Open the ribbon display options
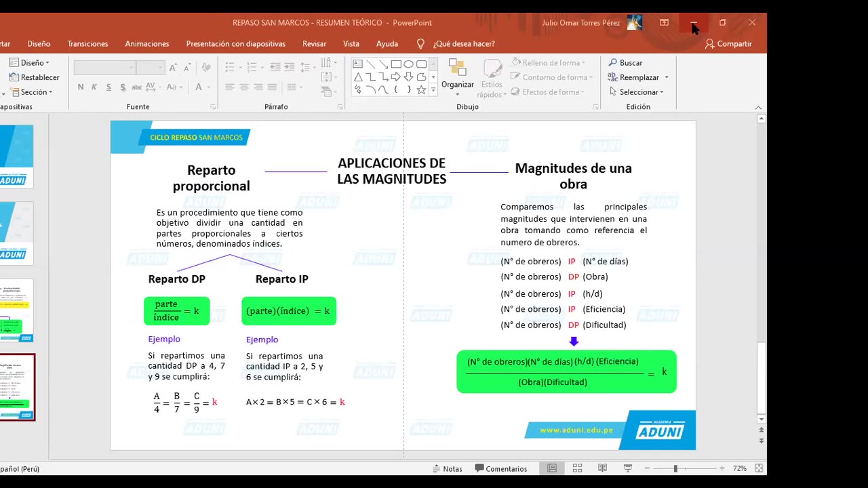868x488 pixels. (x=664, y=22)
